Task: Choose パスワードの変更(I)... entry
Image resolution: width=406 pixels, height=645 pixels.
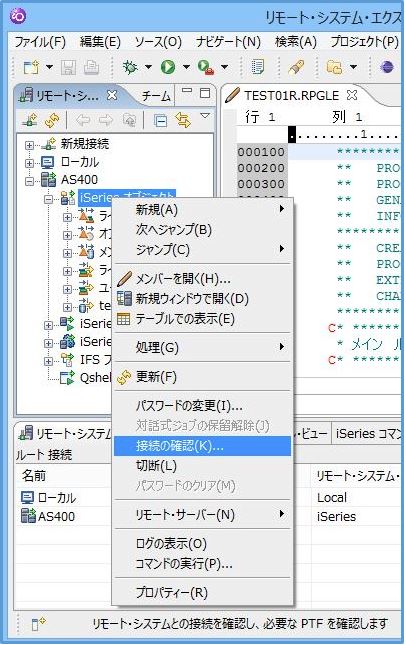Action: click(202, 406)
